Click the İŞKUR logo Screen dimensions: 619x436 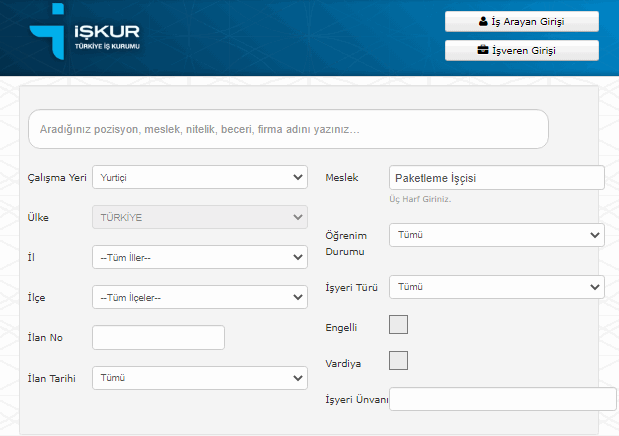(88, 36)
